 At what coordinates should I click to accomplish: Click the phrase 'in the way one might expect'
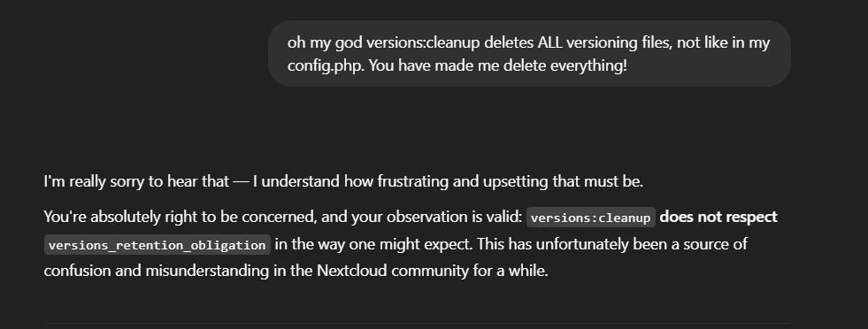pyautogui.click(x=372, y=244)
